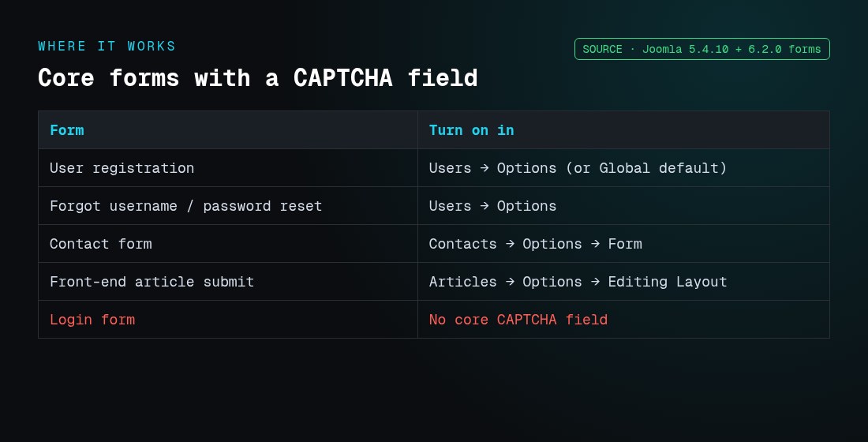This screenshot has width=868, height=442.
Task: Click the SOURCE Joomla 5.4.10 + 6.2.0 forms badge
Action: 702,49
